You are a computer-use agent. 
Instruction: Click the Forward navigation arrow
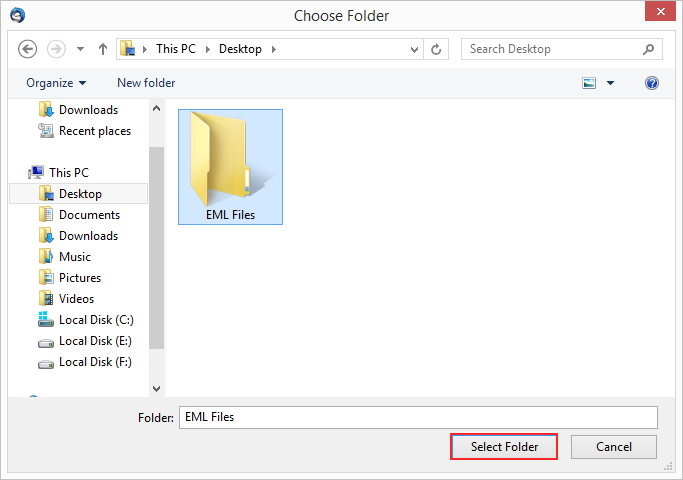click(56, 49)
